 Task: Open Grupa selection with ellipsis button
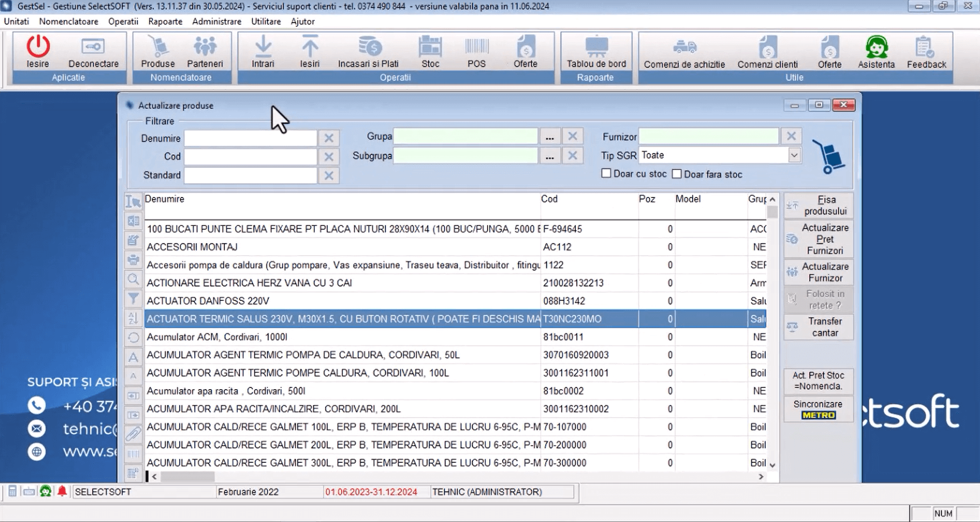click(x=549, y=137)
